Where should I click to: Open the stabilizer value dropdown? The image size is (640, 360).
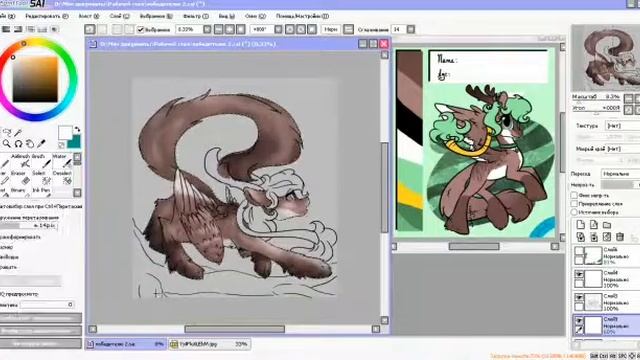click(x=411, y=29)
